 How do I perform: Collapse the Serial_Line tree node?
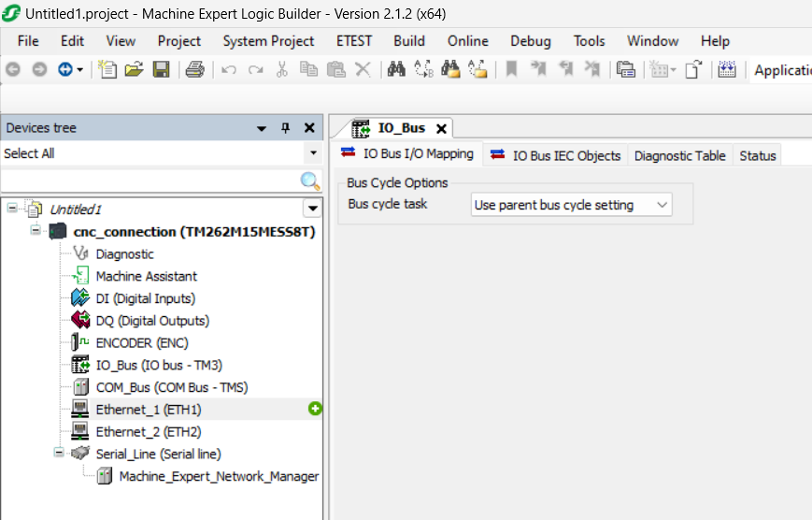pos(59,453)
